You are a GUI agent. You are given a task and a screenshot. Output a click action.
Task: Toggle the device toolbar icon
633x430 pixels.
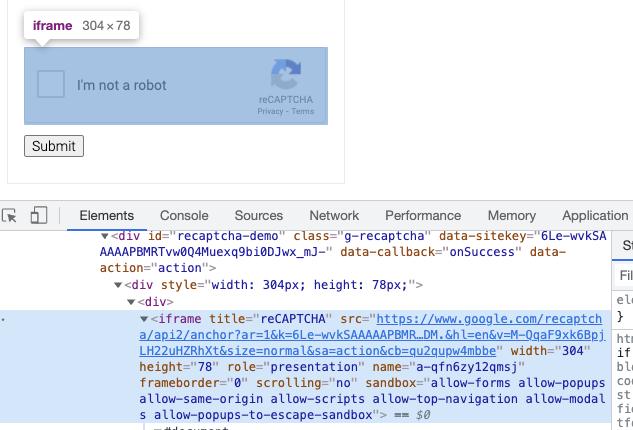pos(39,215)
